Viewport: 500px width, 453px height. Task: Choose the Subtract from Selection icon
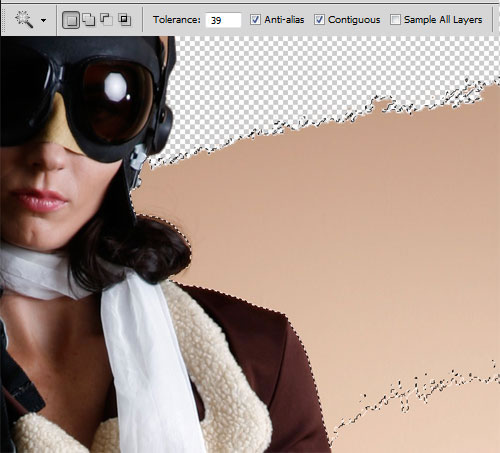tap(106, 20)
